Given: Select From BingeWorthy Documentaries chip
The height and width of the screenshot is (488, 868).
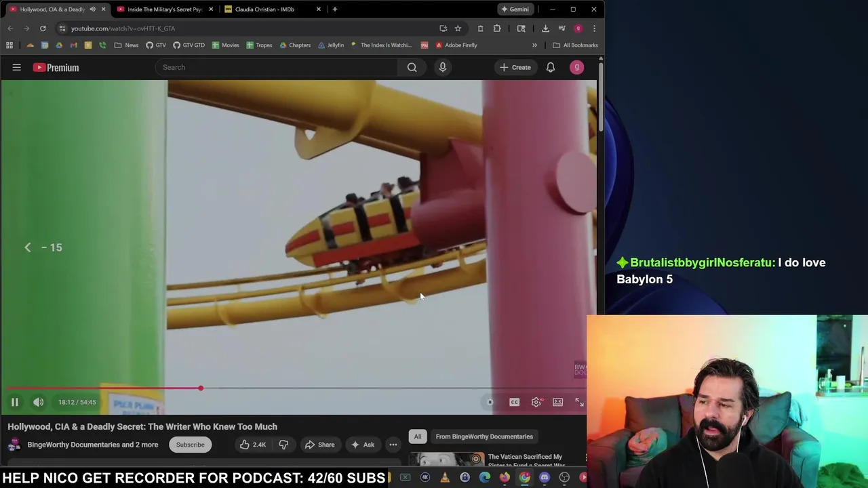Looking at the screenshot, I should click(x=484, y=436).
